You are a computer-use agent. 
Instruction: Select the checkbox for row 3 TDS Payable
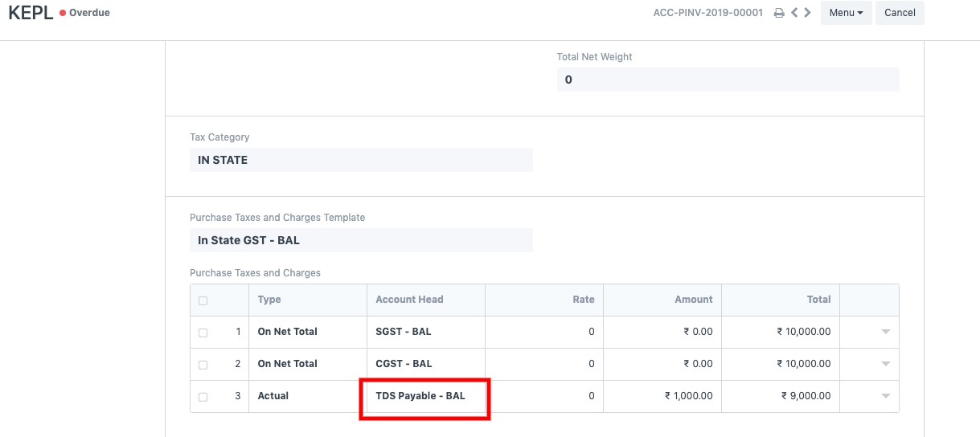tap(203, 397)
